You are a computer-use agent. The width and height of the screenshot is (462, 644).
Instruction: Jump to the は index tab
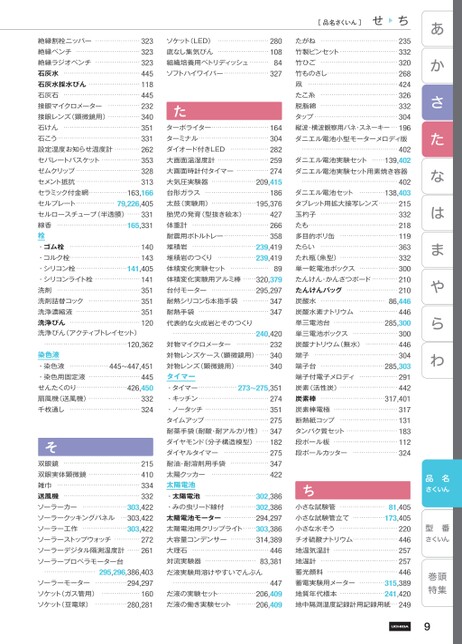click(x=437, y=213)
